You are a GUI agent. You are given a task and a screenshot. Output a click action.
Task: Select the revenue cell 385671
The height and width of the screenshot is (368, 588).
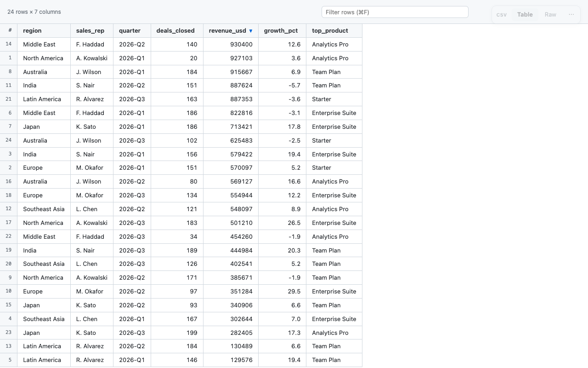click(231, 278)
